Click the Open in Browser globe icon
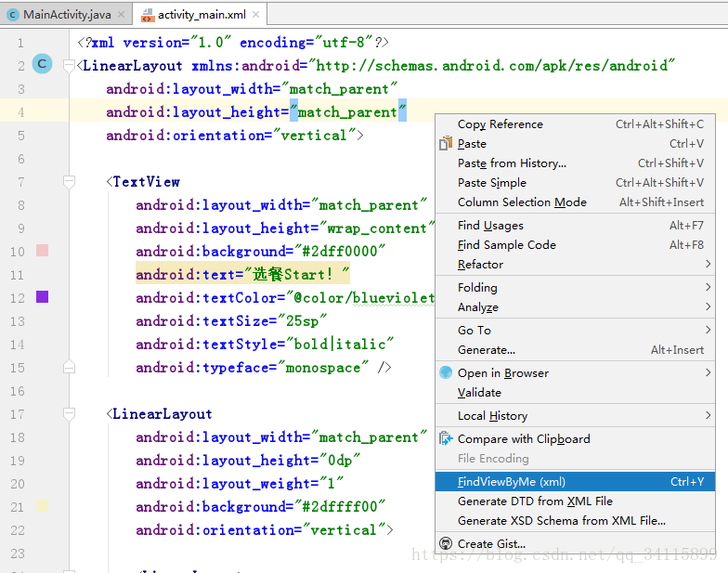This screenshot has height=573, width=728. coord(446,372)
